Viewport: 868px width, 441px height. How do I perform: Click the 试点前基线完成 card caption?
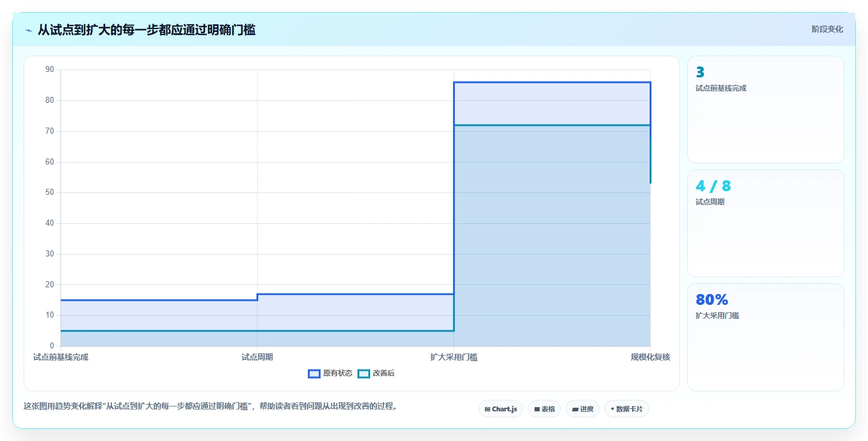click(x=721, y=88)
